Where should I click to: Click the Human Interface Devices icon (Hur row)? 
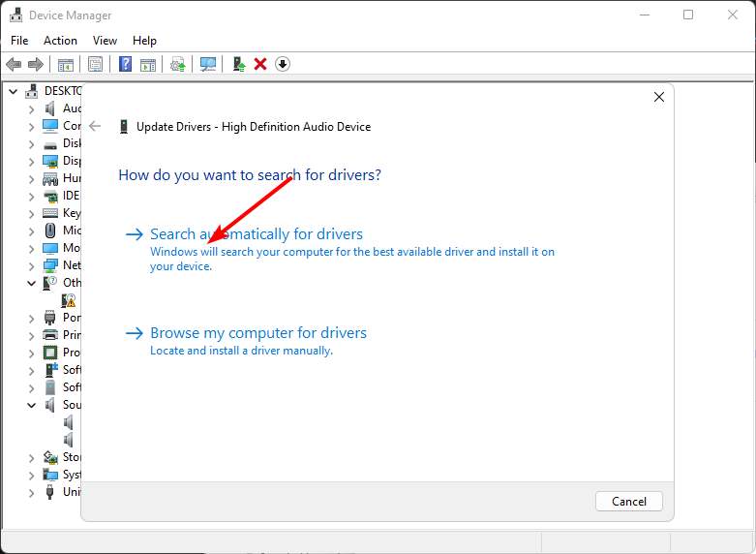(x=50, y=178)
